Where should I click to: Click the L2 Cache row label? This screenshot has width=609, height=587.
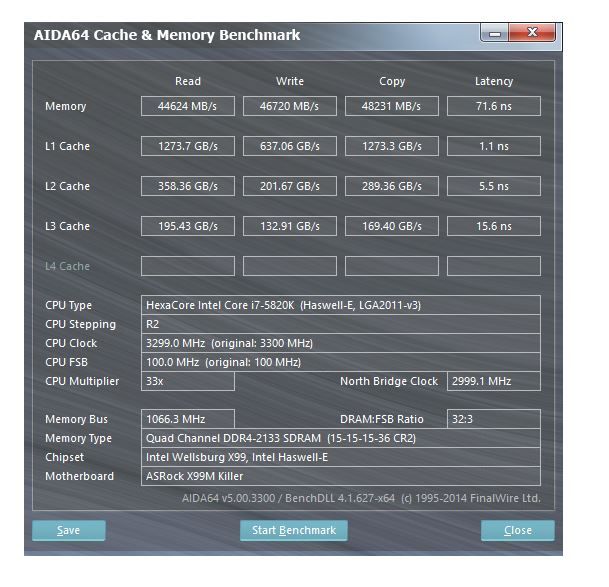[x=67, y=186]
